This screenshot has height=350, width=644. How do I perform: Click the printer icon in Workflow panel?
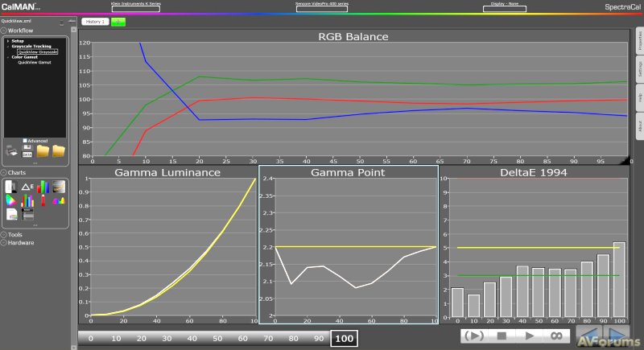point(11,150)
